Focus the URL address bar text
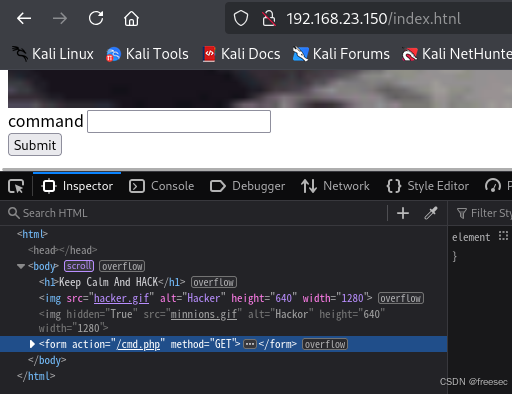The height and width of the screenshot is (394, 512). click(373, 19)
